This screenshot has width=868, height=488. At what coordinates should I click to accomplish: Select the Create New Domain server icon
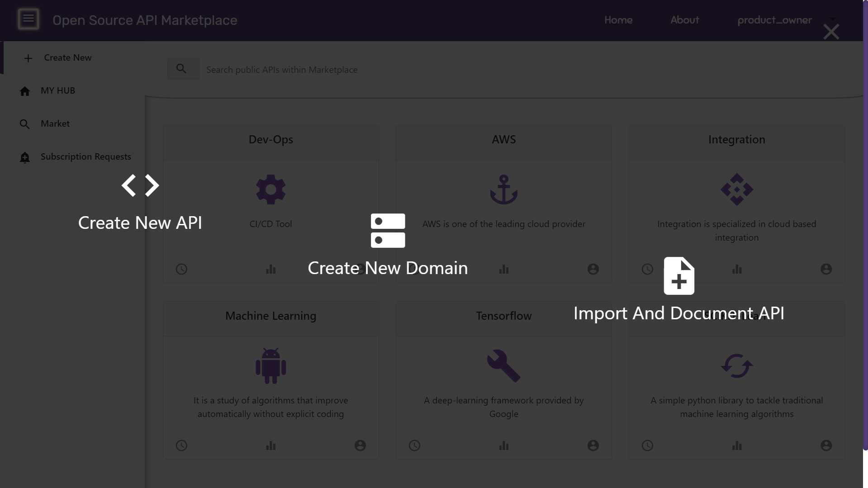pos(388,231)
